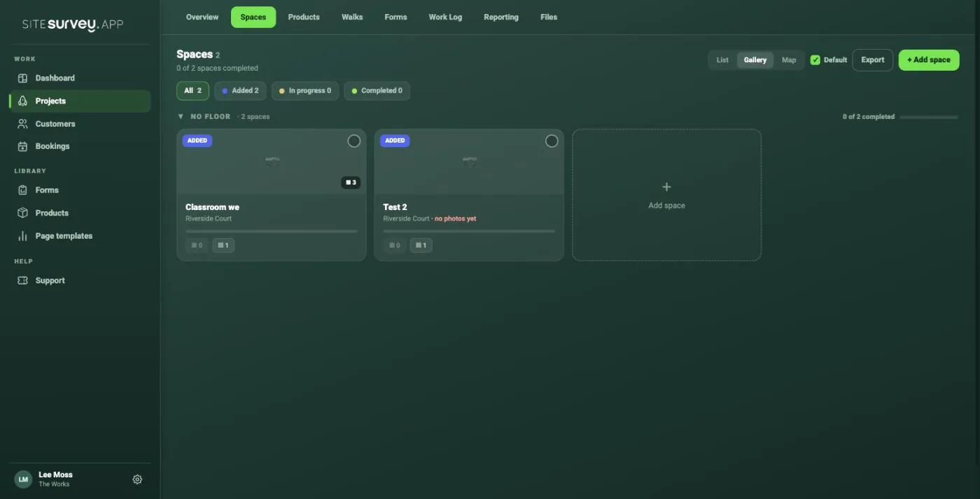Image resolution: width=980 pixels, height=499 pixels.
Task: Open the Classroom we thumbnail image
Action: [x=272, y=162]
